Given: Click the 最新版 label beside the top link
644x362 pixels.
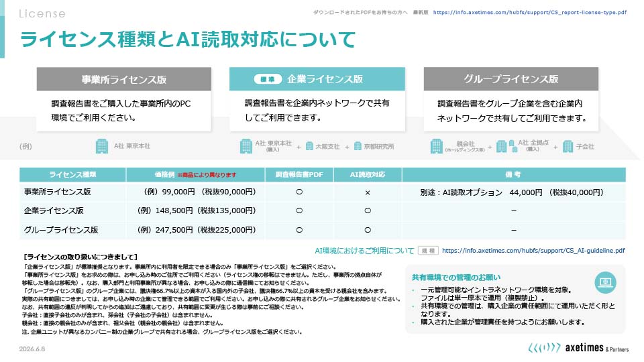Looking at the screenshot, I should tap(421, 12).
